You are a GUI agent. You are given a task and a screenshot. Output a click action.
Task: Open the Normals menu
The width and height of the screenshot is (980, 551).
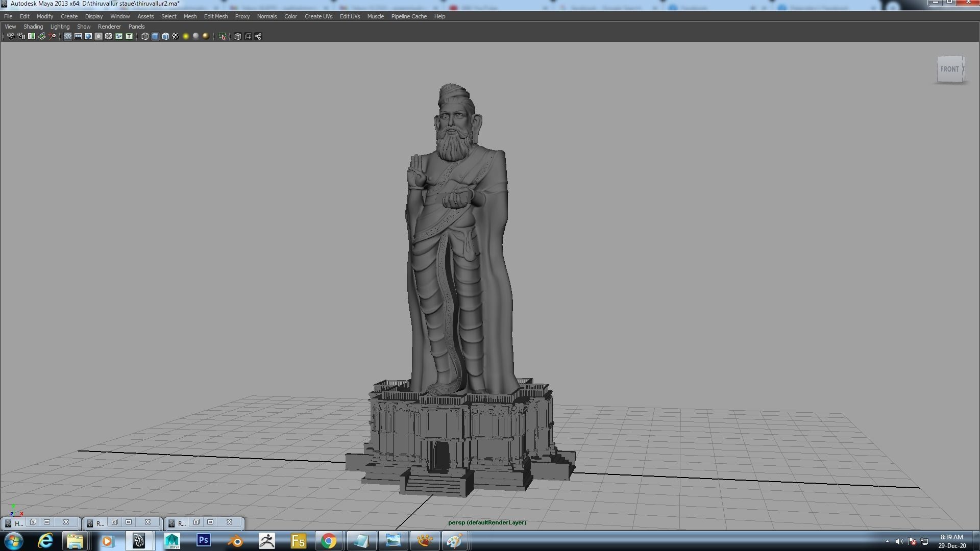click(267, 16)
